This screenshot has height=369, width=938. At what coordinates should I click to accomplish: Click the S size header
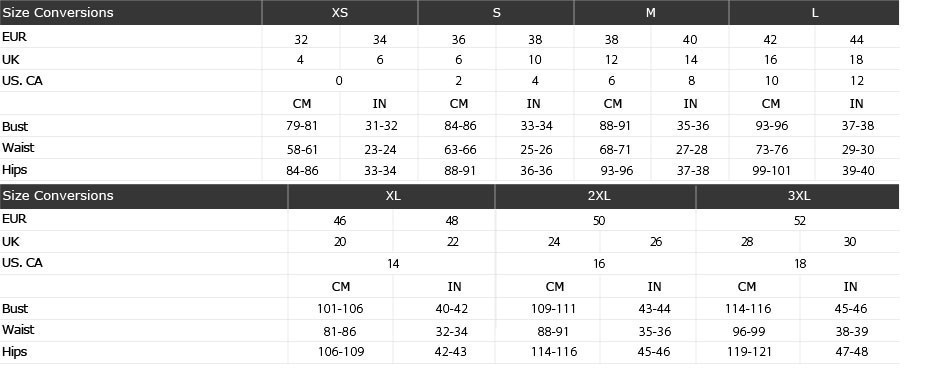496,13
